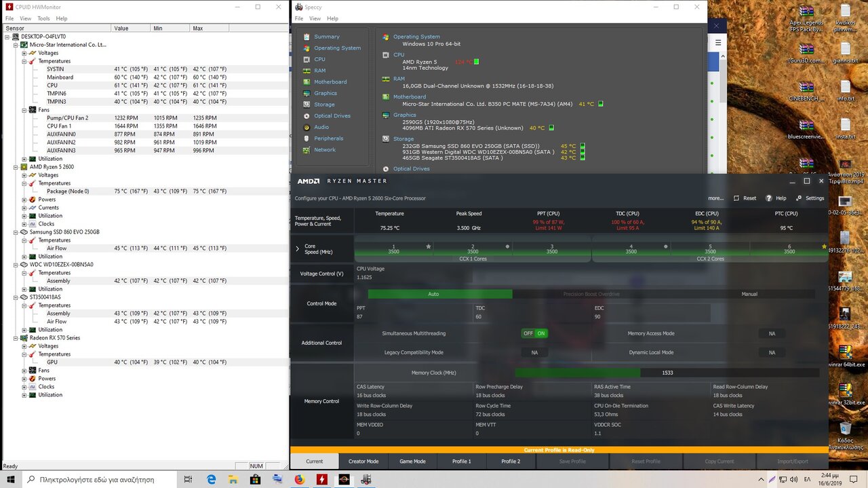Screen dimensions: 868x488
Task: Click Reset Profile button
Action: [x=646, y=462]
